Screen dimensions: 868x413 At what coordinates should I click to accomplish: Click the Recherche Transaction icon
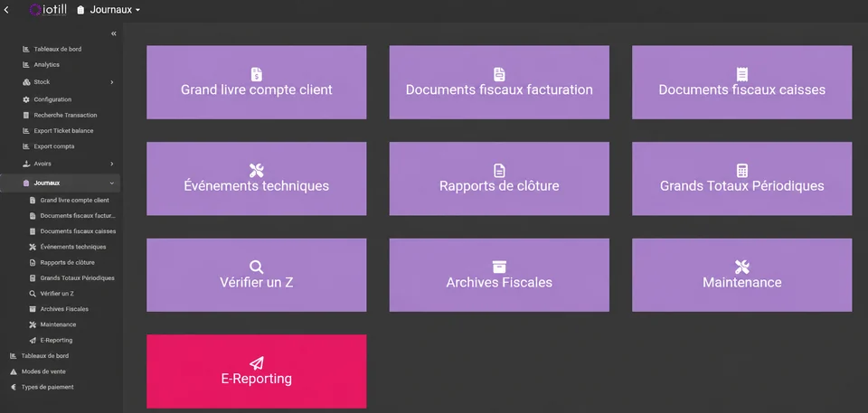(26, 115)
